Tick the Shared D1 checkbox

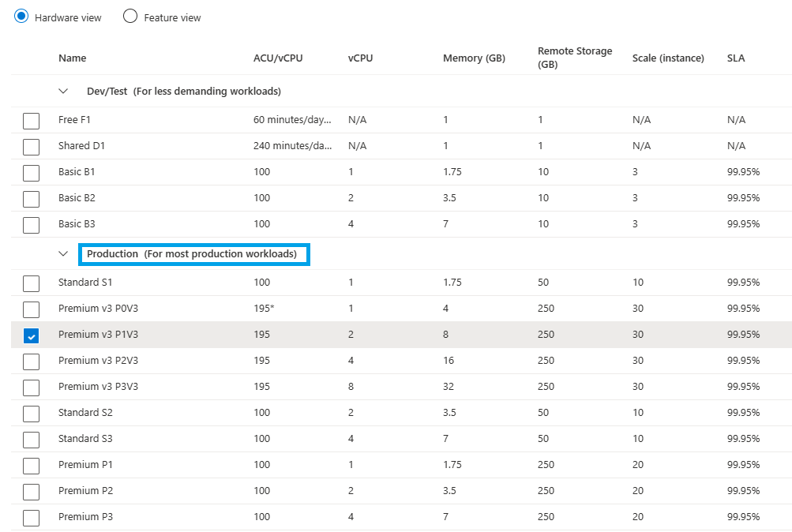click(x=31, y=147)
